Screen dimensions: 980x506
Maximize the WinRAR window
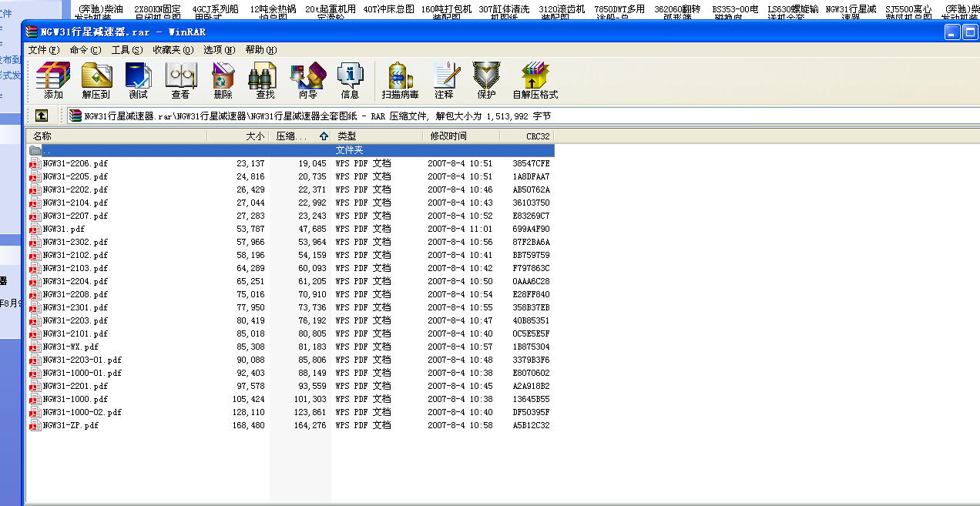pyautogui.click(x=971, y=32)
